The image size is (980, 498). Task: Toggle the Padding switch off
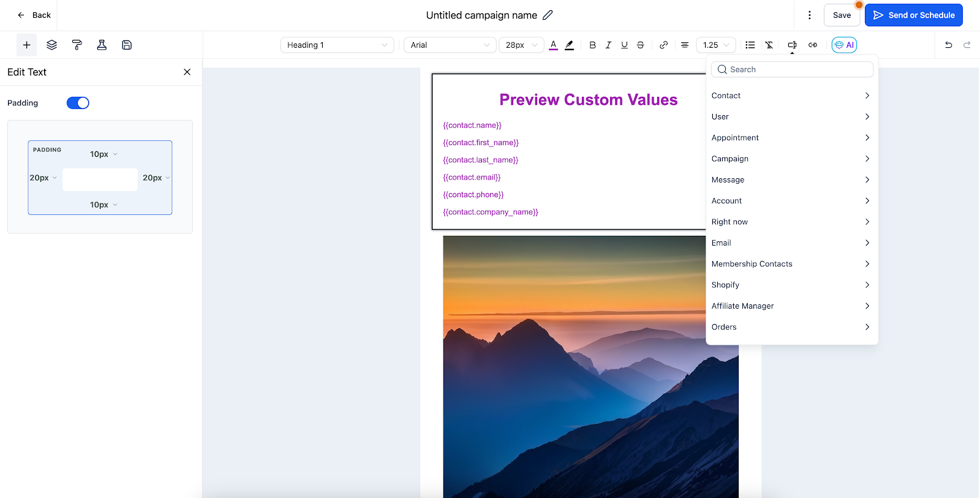click(x=78, y=103)
